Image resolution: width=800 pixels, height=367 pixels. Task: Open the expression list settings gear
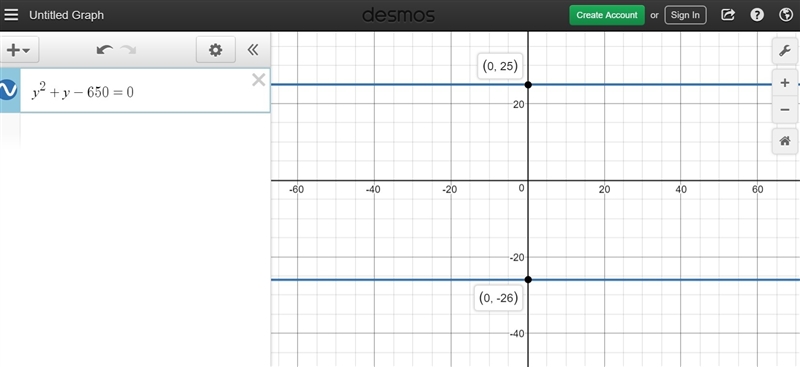216,50
